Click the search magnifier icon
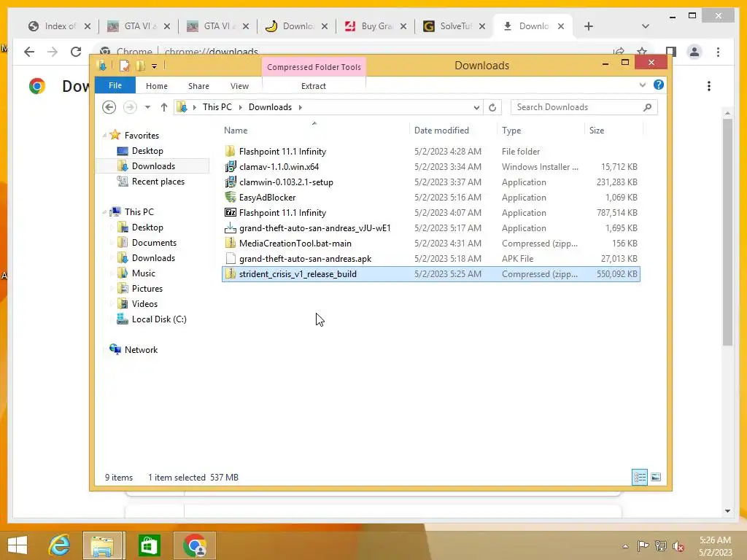 pyautogui.click(x=647, y=107)
